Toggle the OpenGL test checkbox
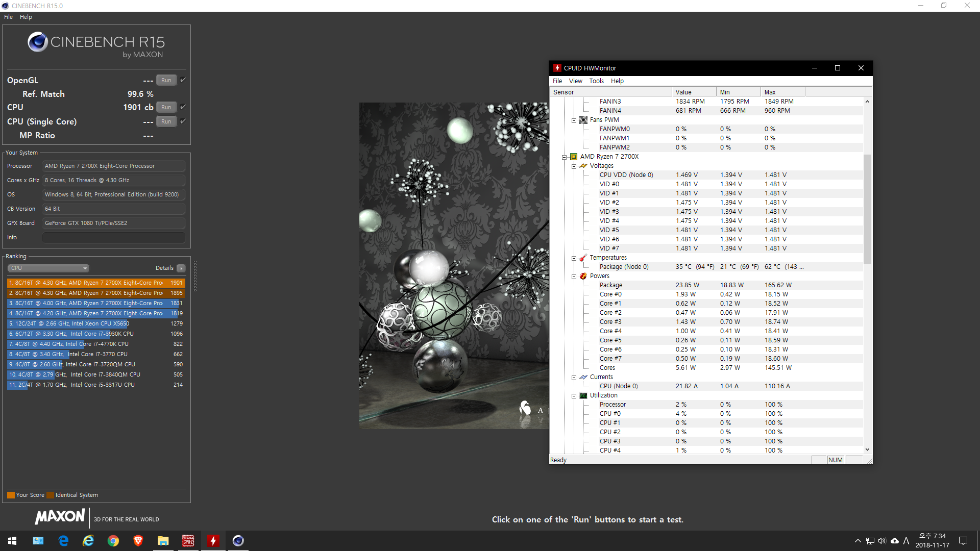Image resolution: width=980 pixels, height=551 pixels. pyautogui.click(x=183, y=80)
